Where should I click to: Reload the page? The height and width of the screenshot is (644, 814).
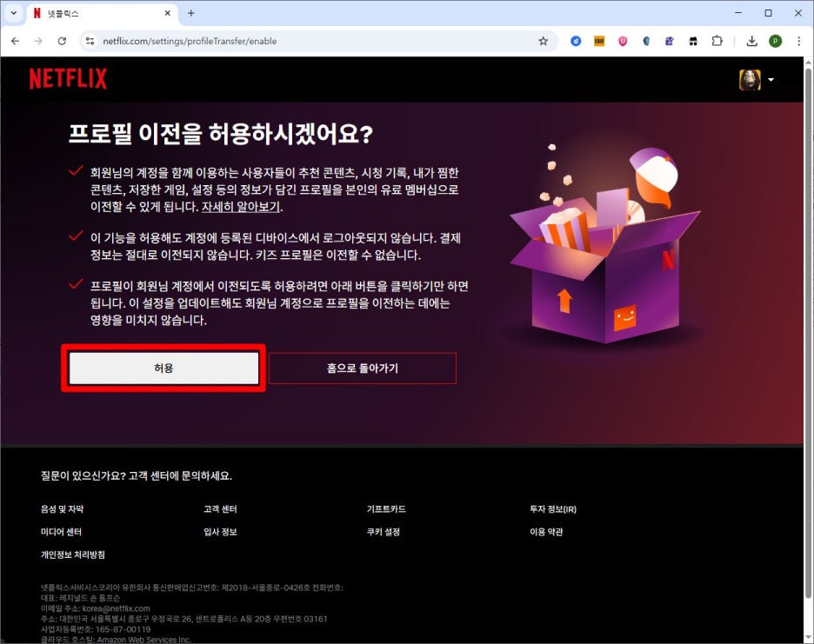[x=62, y=41]
